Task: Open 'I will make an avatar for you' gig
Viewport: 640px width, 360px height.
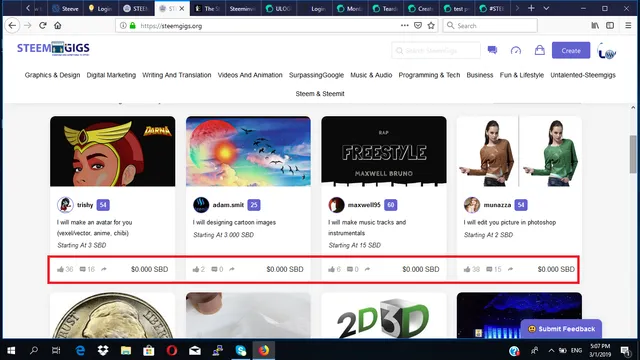Action: pyautogui.click(x=95, y=228)
